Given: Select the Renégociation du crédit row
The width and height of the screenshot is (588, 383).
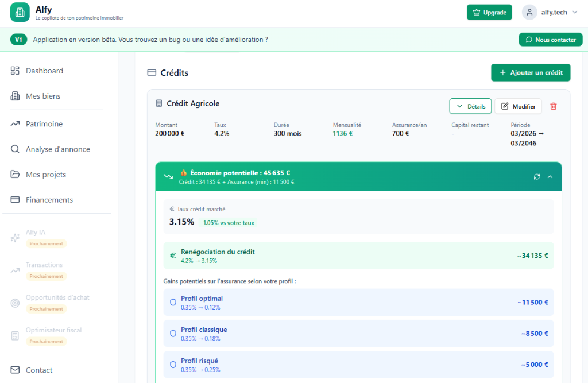Looking at the screenshot, I should coord(358,256).
